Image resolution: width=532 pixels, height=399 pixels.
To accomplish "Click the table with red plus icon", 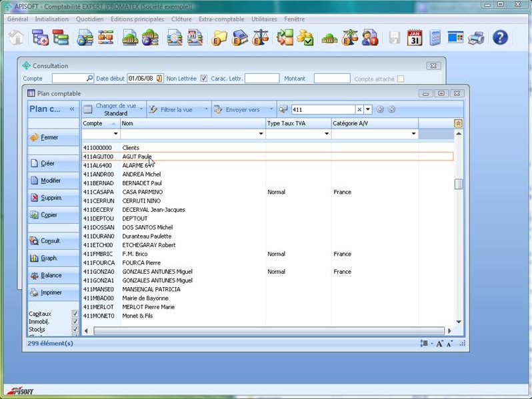I will click(x=41, y=37).
